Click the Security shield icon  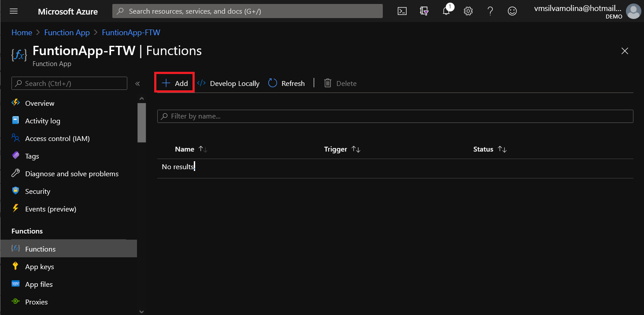coord(16,191)
